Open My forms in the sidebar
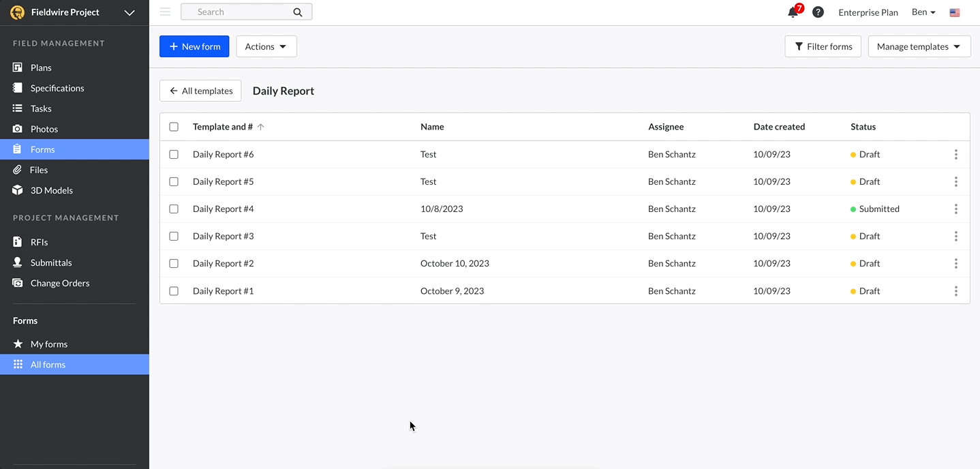This screenshot has width=980, height=469. click(48, 344)
